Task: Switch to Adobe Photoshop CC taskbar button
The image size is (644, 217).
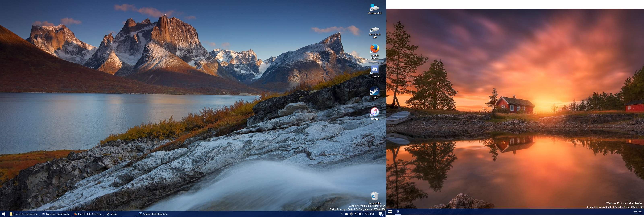Action: point(154,214)
